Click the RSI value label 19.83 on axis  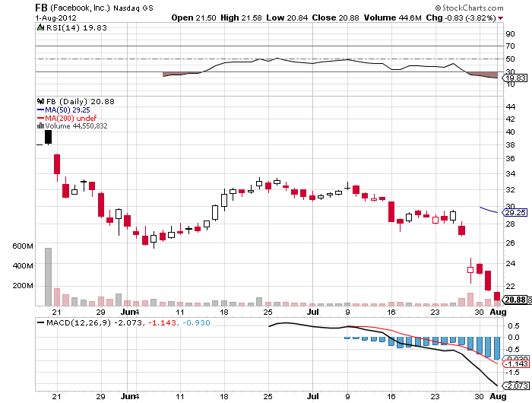point(515,78)
